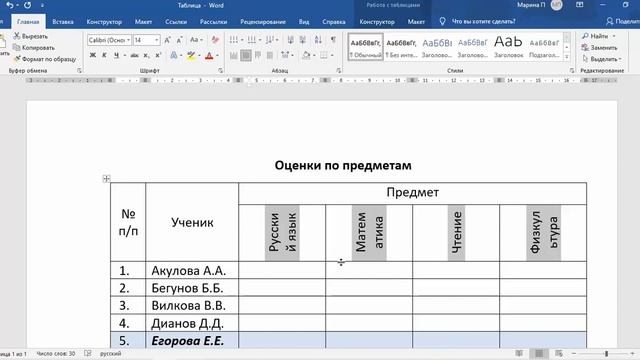Increase font size with the grow font icon
The height and width of the screenshot is (360, 640).
pos(167,40)
